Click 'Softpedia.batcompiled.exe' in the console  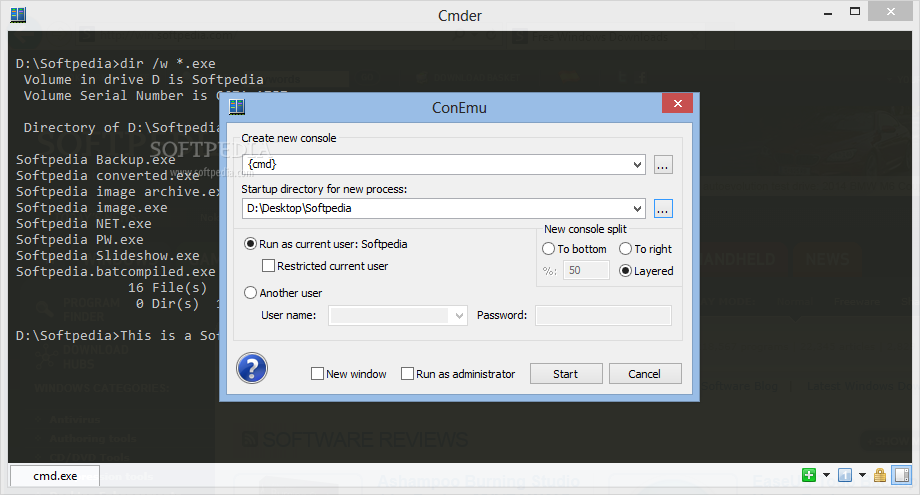click(116, 272)
